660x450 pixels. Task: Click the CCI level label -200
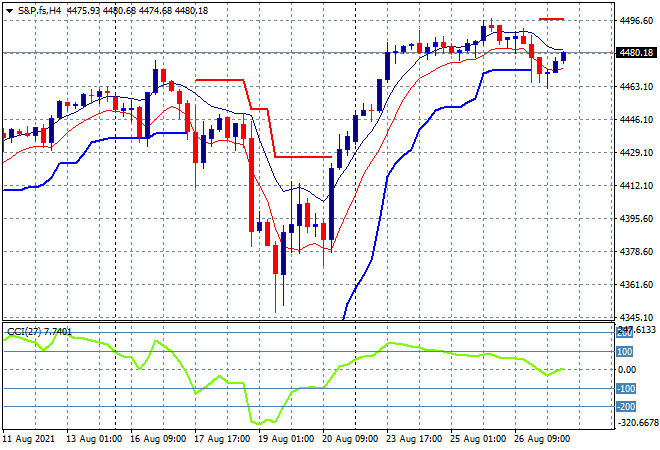626,407
